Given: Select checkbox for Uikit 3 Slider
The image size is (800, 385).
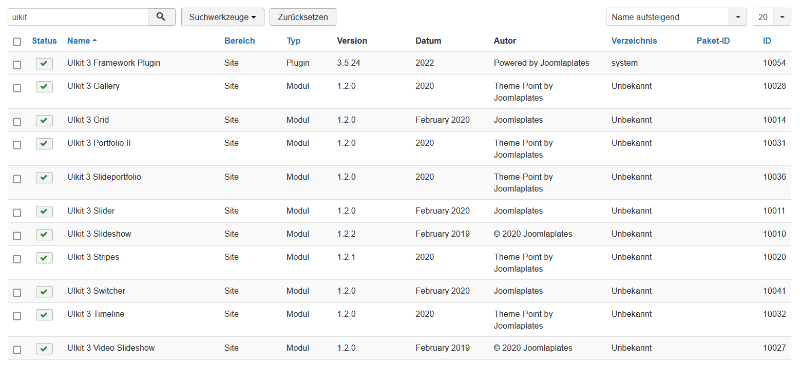Looking at the screenshot, I should click(17, 213).
